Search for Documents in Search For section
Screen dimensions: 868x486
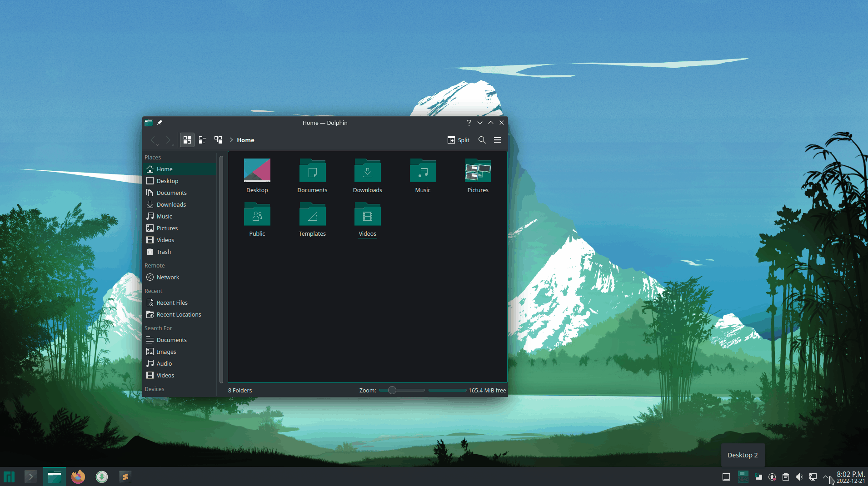[x=180, y=340]
